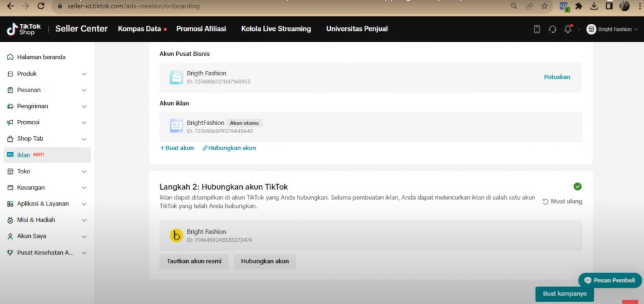Open the headset support icon
The width and height of the screenshot is (644, 304).
(552, 29)
